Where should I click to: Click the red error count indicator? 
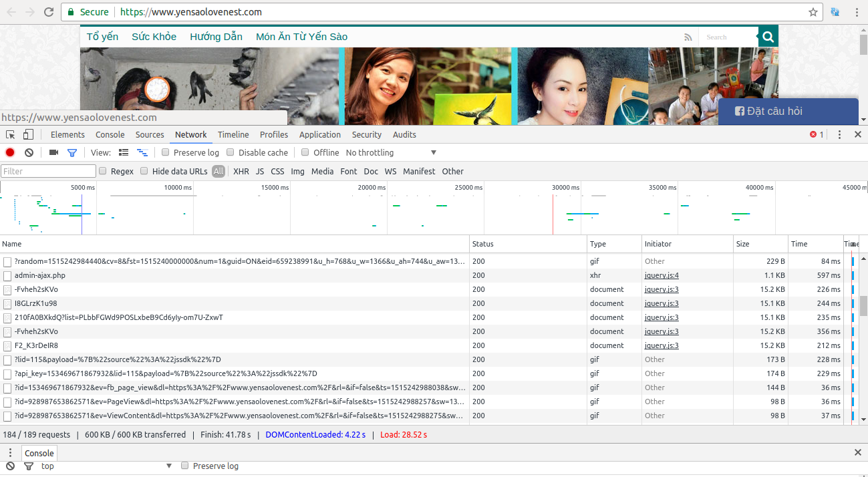point(817,134)
